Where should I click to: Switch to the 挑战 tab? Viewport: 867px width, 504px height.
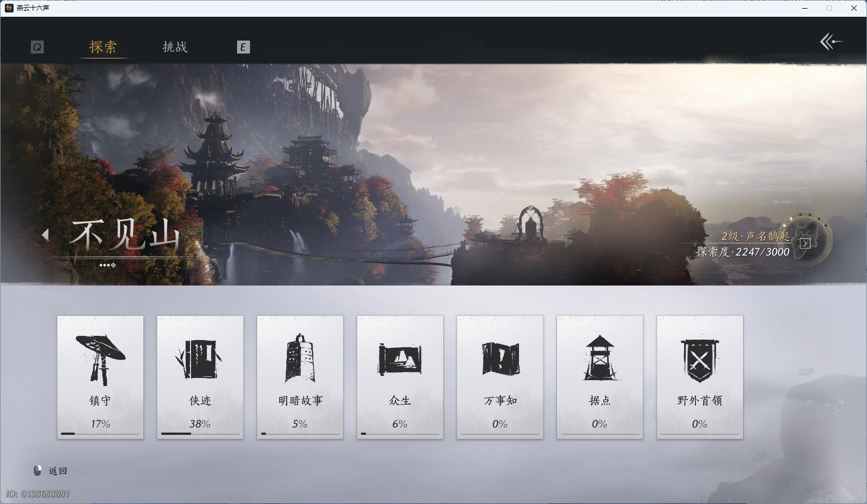[175, 47]
